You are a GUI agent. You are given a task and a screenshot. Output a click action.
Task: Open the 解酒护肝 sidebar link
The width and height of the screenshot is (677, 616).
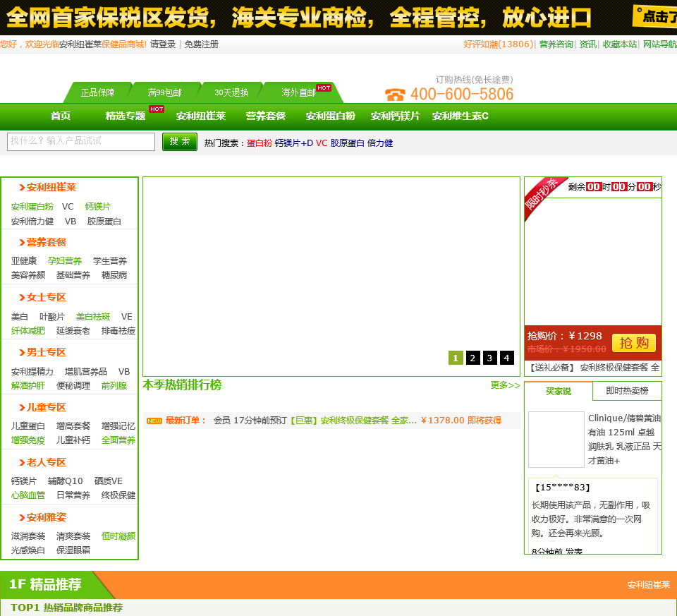[28, 386]
